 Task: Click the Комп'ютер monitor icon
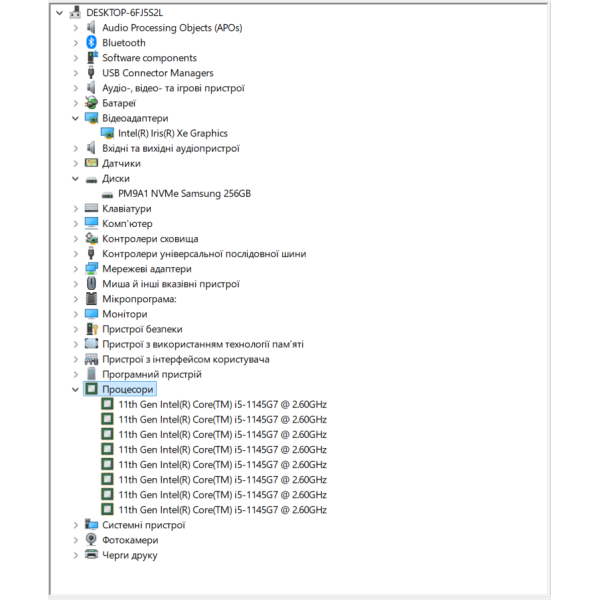[91, 223]
